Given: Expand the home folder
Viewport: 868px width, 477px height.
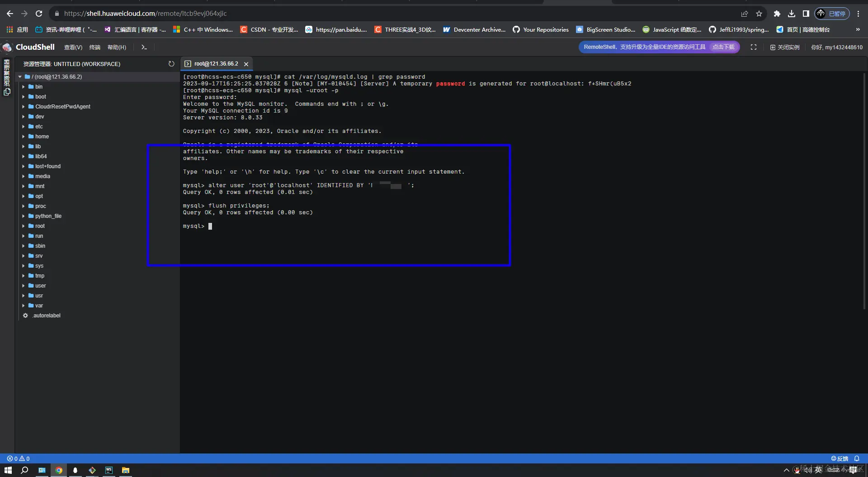Looking at the screenshot, I should click(x=24, y=137).
